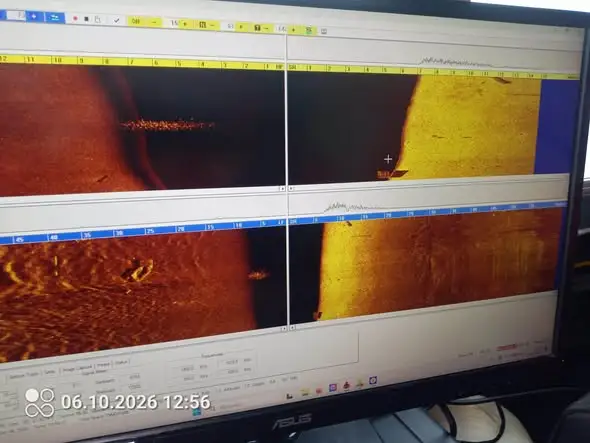Viewport: 590px width, 443px height.
Task: Open the dark red taskbar app icon
Action: click(x=347, y=385)
